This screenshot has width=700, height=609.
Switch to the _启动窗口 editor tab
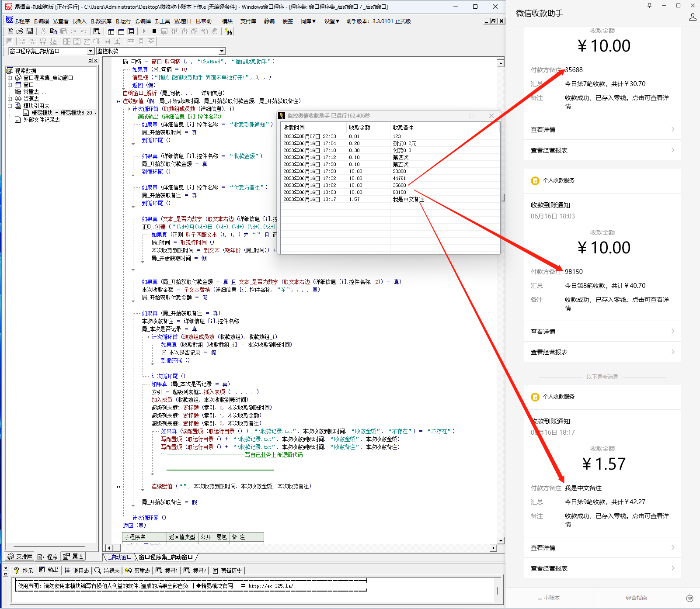[x=119, y=557]
